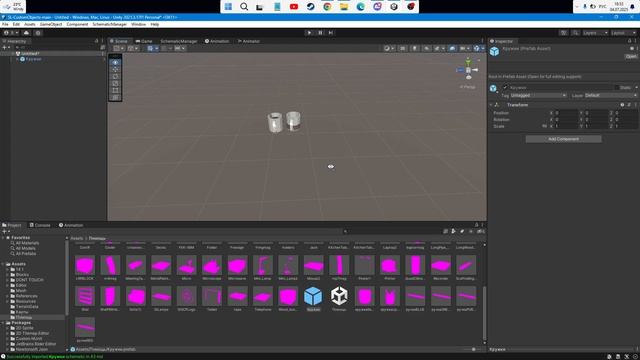The height and width of the screenshot is (360, 640).
Task: Select All Materials in Favorites
Action: 27,243
